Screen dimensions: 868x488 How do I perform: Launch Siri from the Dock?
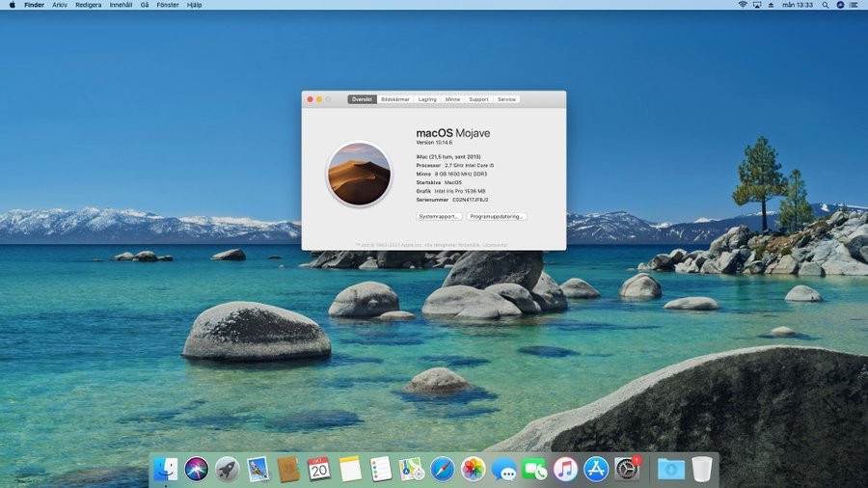click(x=197, y=470)
